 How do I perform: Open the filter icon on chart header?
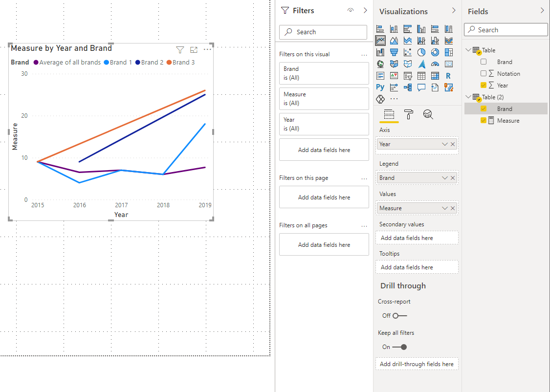[180, 50]
